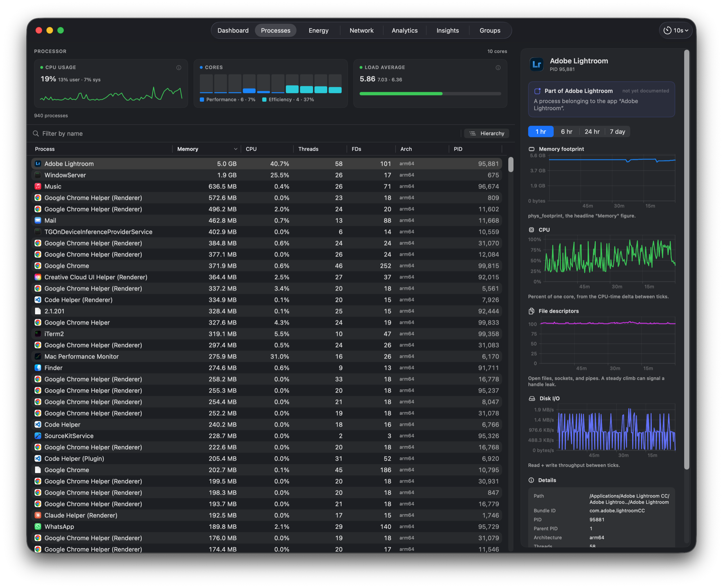Click the Claude Helper (Renderer) icon
723x588 pixels.
(38, 515)
